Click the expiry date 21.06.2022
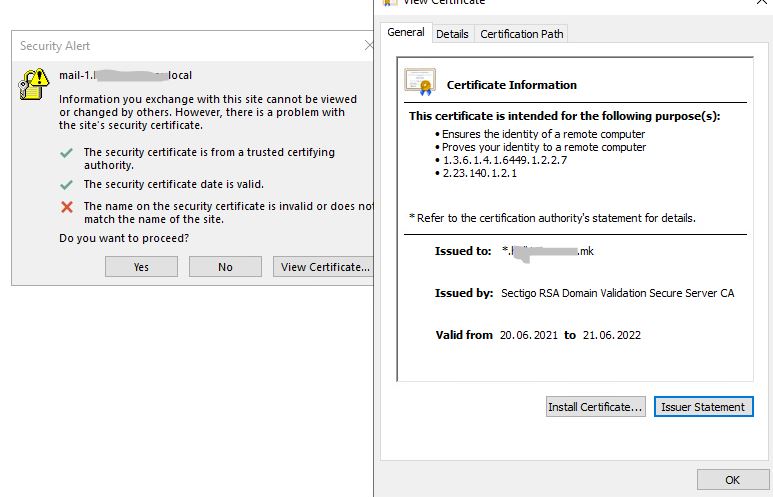 612,335
